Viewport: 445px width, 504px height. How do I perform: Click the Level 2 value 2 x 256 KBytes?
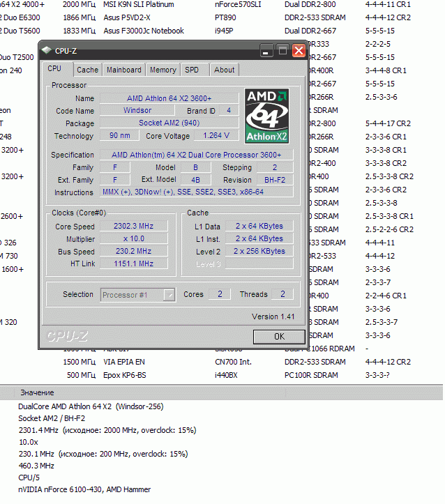click(259, 251)
